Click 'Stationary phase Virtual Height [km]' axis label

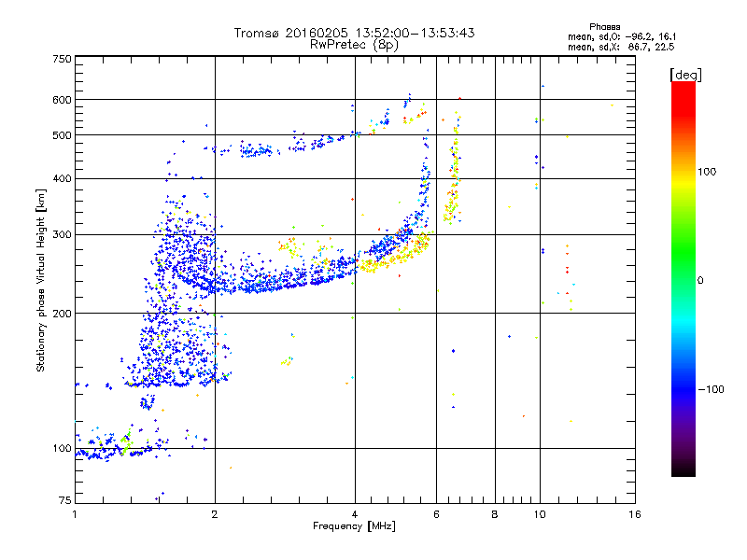(x=41, y=281)
